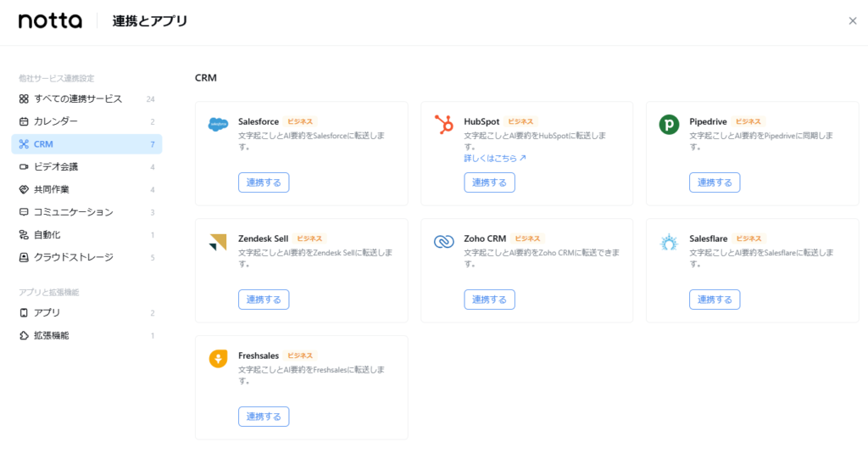This screenshot has height=465, width=868.
Task: Click the Zendesk Sell card title
Action: coord(264,238)
